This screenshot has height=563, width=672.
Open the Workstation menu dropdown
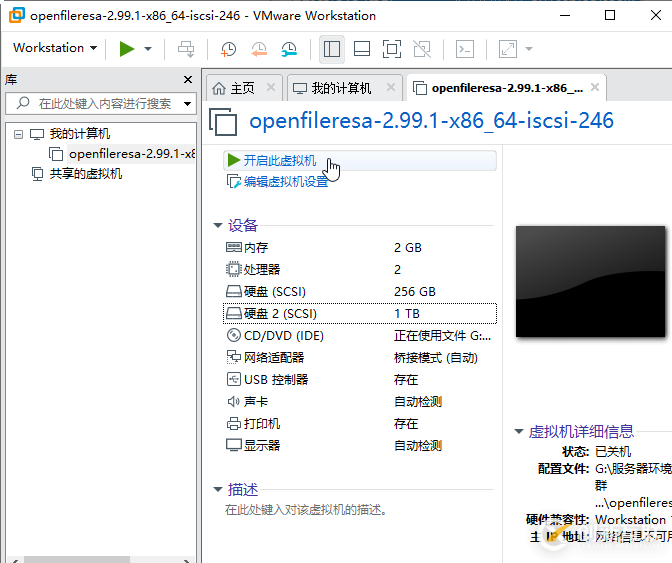click(55, 48)
